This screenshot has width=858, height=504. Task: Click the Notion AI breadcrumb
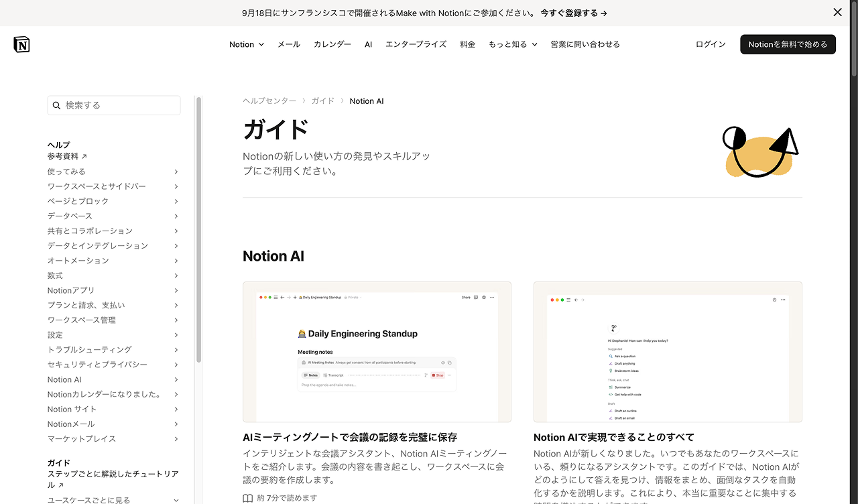(x=367, y=101)
